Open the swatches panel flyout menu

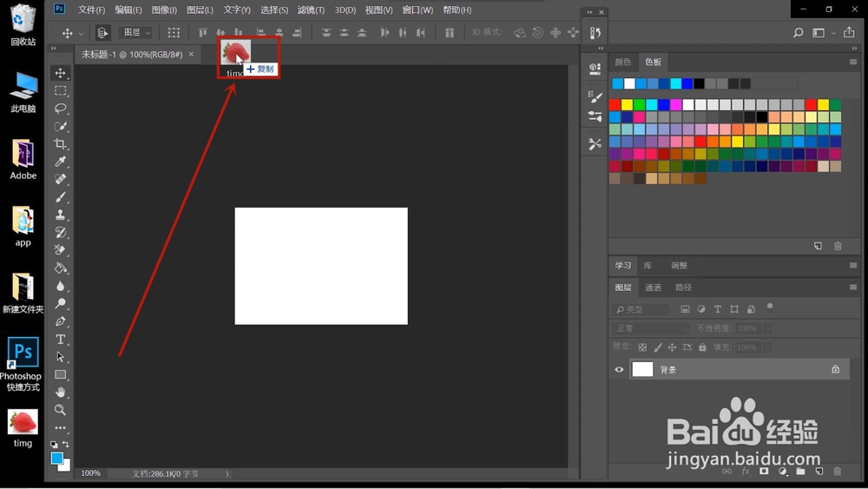[853, 62]
